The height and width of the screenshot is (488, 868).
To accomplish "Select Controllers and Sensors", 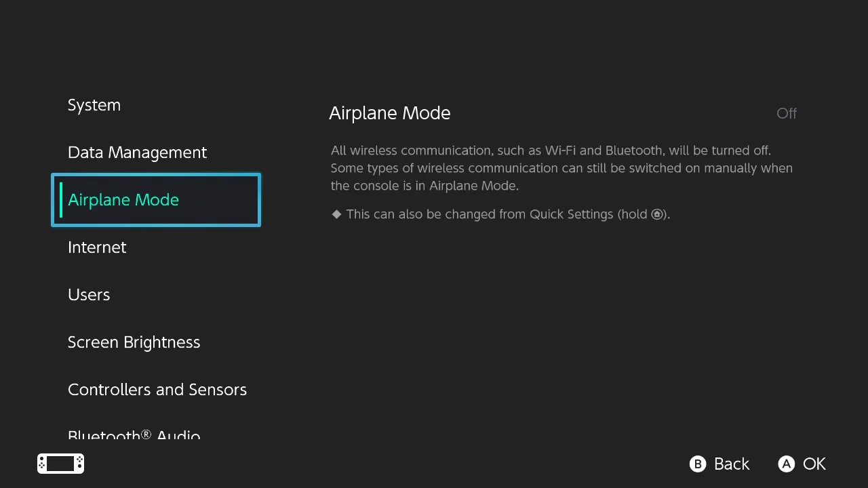I will click(157, 390).
